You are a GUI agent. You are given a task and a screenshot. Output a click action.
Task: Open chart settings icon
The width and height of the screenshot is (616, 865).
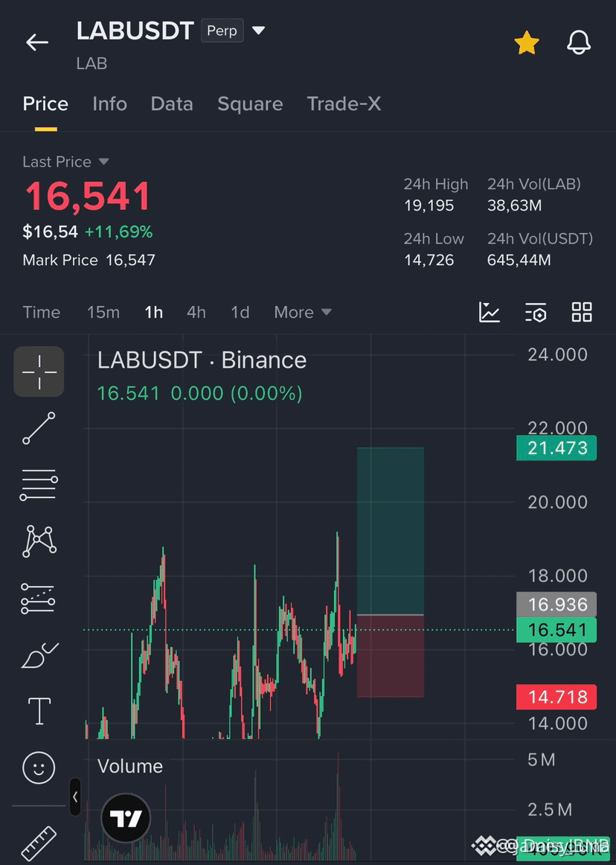click(536, 312)
